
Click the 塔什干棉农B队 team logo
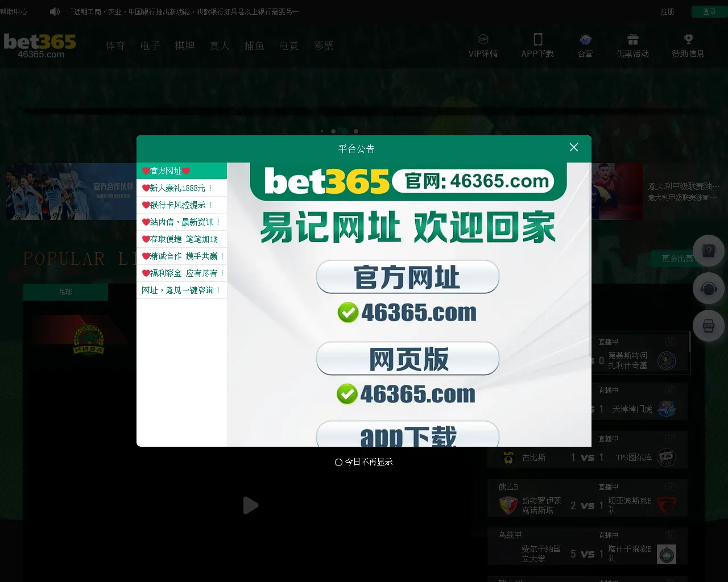point(667,554)
